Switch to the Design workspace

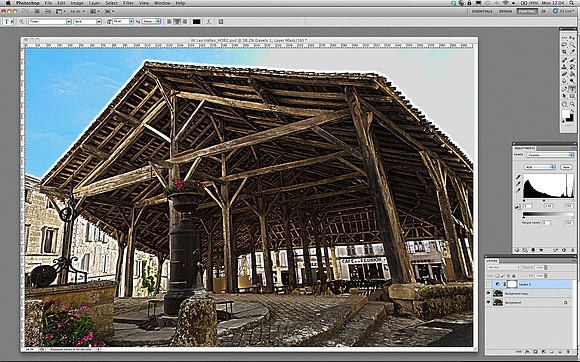point(505,11)
